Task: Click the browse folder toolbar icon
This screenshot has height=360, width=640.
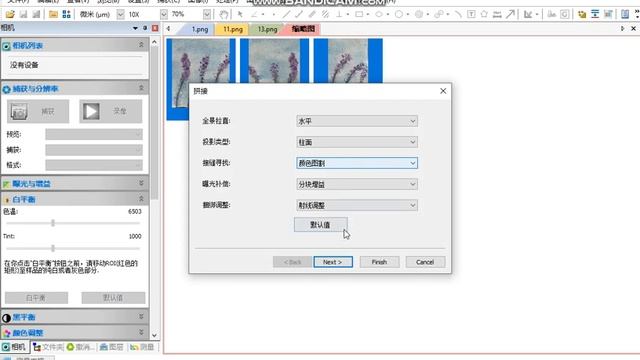Action: [53, 14]
